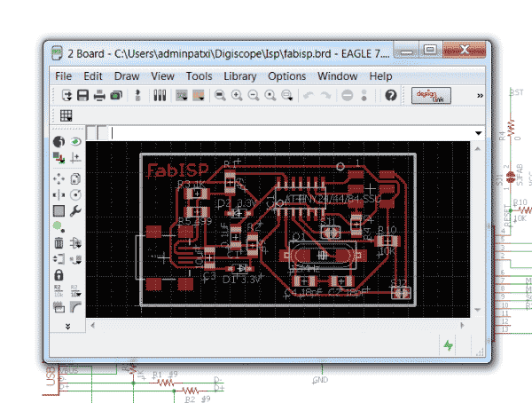Expand the command line history dropdown arrow
532x403 pixels.
[x=479, y=133]
